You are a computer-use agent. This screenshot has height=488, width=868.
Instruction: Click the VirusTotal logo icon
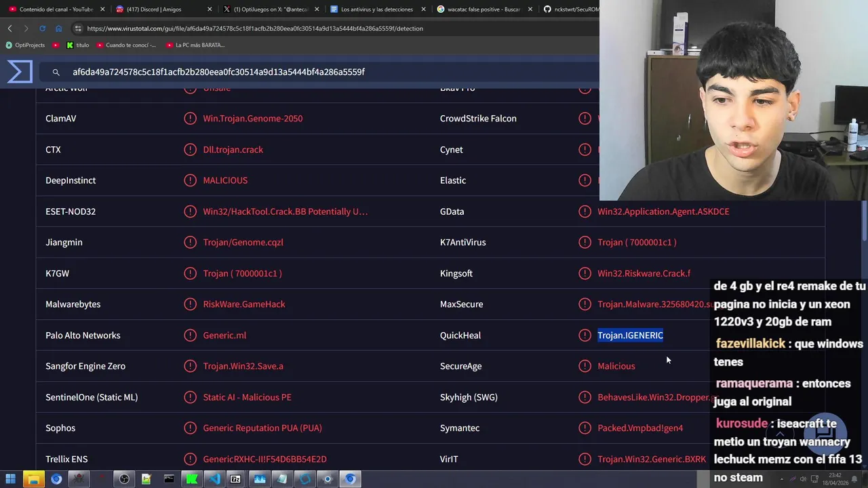[20, 72]
